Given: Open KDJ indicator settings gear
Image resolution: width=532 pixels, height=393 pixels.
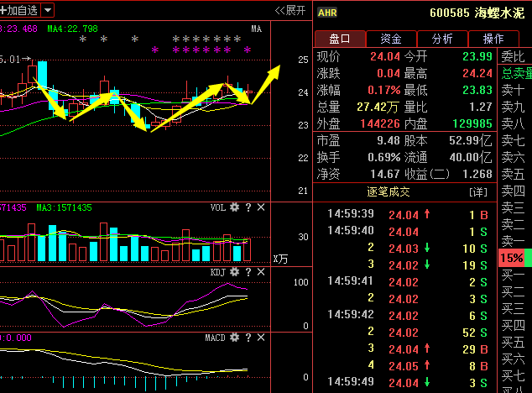Looking at the screenshot, I should pos(235,273).
